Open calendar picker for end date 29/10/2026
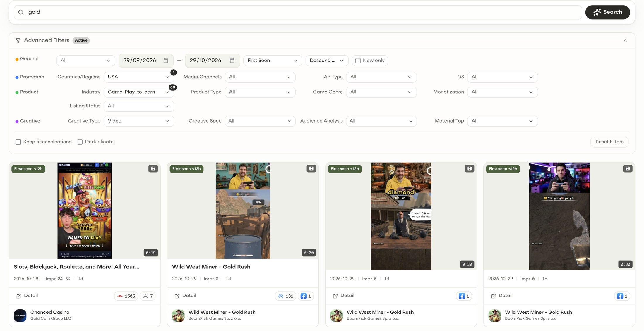Viewport: 644px width, 331px height. [x=232, y=61]
